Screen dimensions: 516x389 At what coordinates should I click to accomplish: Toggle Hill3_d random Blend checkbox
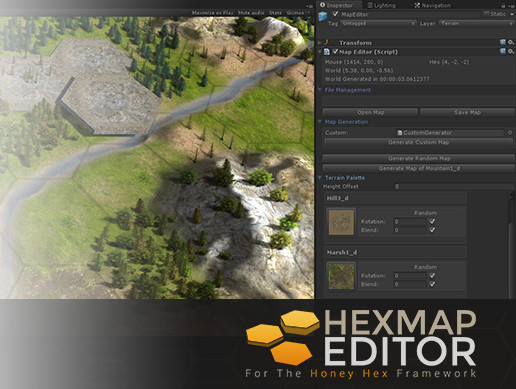(432, 230)
